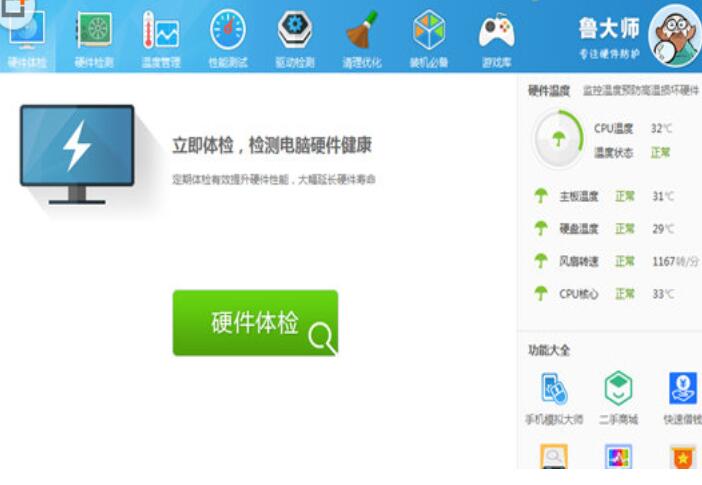Open 装机必备 cube icon
This screenshot has width=702, height=485.
pos(429,30)
